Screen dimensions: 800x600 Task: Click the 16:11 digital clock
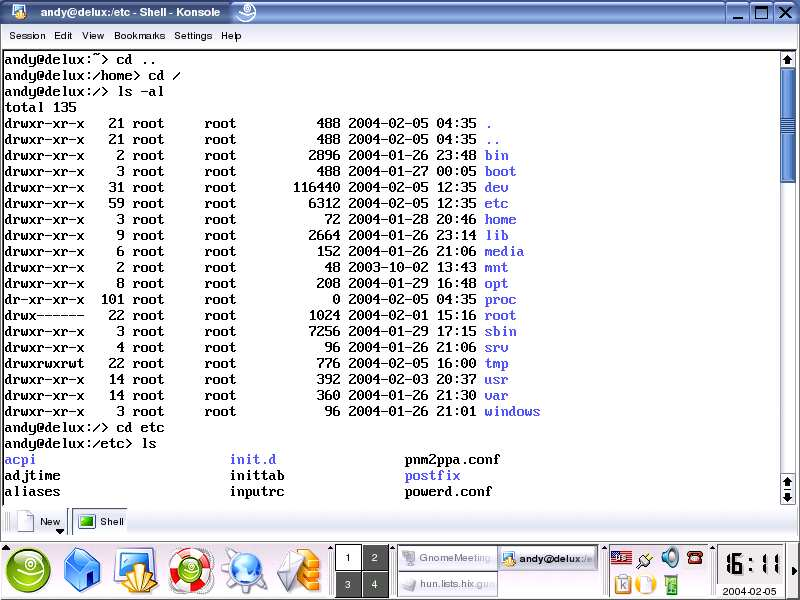[x=752, y=565]
